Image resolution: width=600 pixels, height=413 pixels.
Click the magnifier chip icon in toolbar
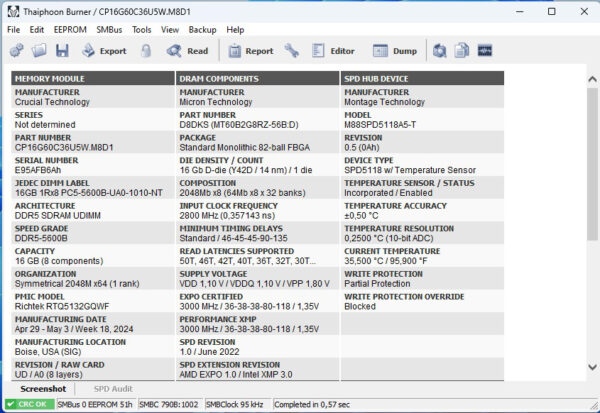440,51
